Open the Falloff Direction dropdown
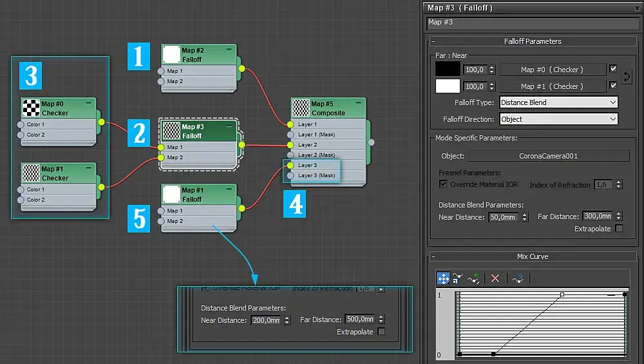This screenshot has height=364, width=644. [558, 119]
